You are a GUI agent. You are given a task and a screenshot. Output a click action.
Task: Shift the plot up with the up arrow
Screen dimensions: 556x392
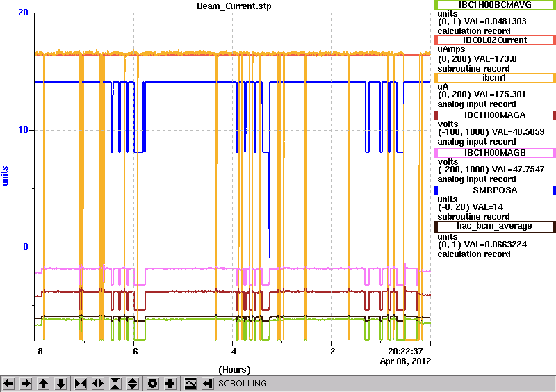coord(43,384)
